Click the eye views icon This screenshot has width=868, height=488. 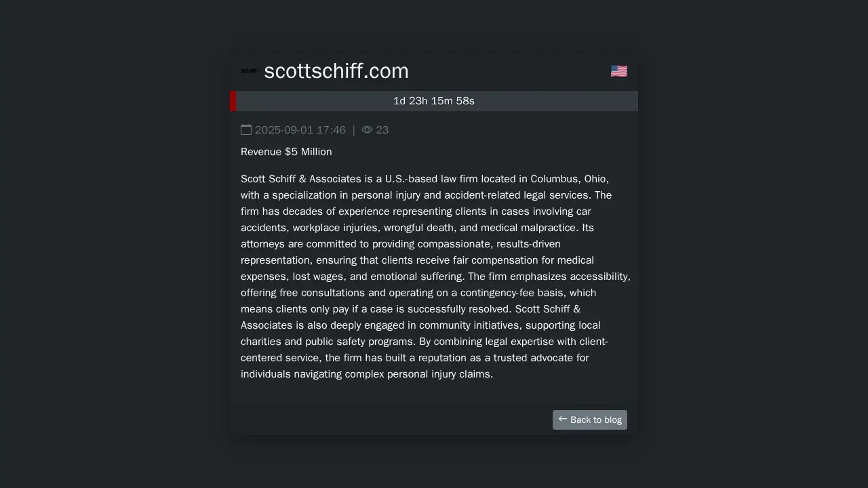coord(367,129)
